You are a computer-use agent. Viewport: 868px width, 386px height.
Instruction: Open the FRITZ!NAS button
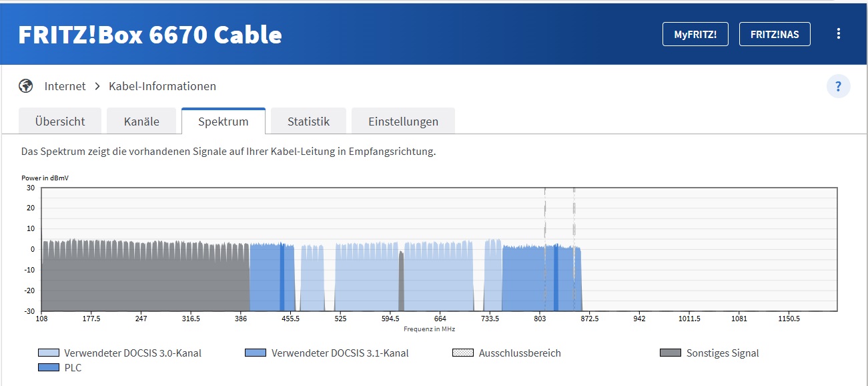775,34
